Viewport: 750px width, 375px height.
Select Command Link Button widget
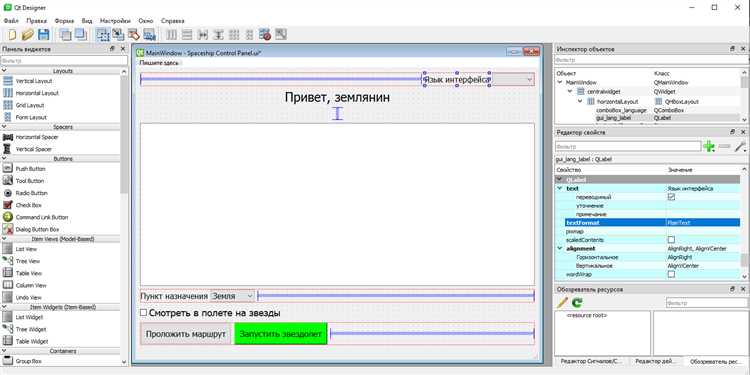(x=36, y=217)
